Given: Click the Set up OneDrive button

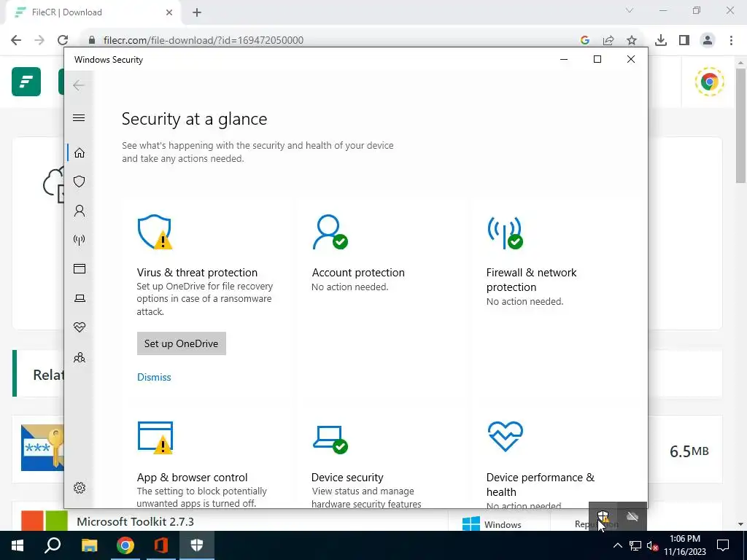Looking at the screenshot, I should pyautogui.click(x=181, y=343).
